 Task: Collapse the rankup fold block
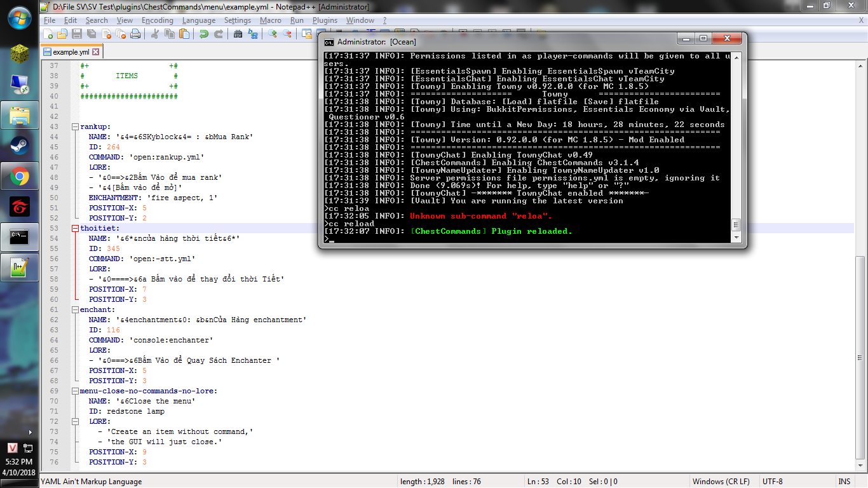(75, 127)
